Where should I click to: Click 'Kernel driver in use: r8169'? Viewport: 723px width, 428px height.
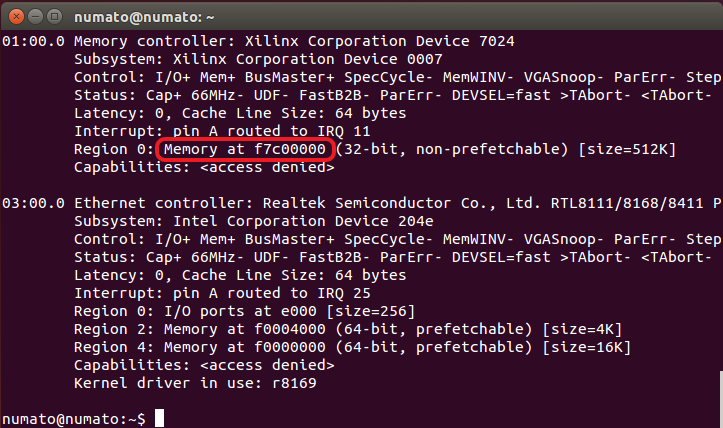pyautogui.click(x=197, y=382)
